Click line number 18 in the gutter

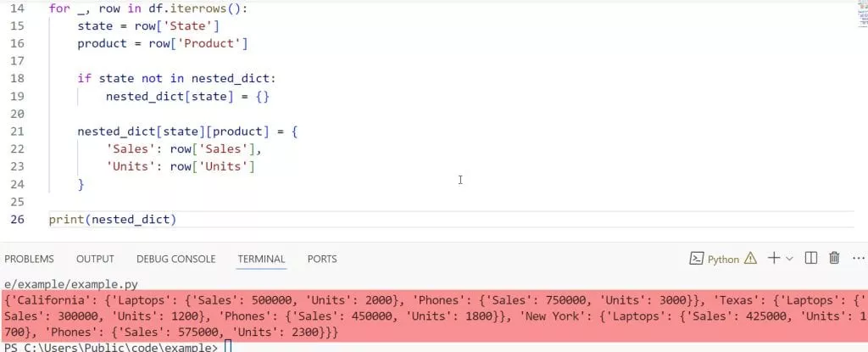[18, 78]
